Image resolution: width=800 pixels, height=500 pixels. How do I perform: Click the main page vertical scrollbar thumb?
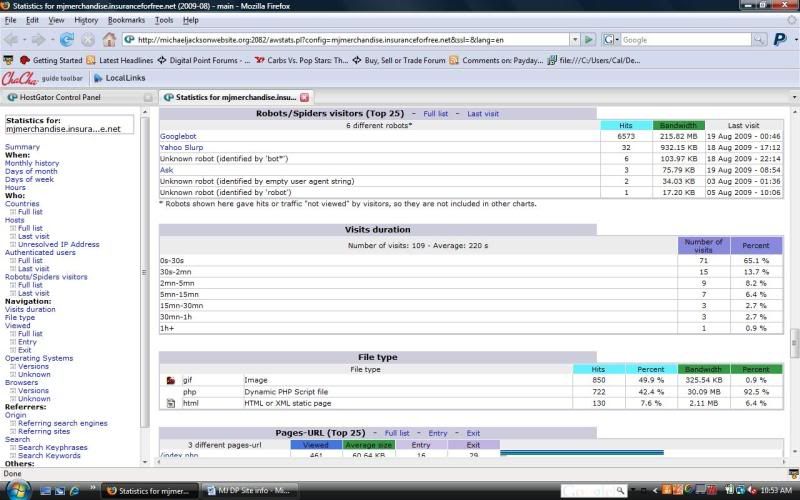coord(794,343)
